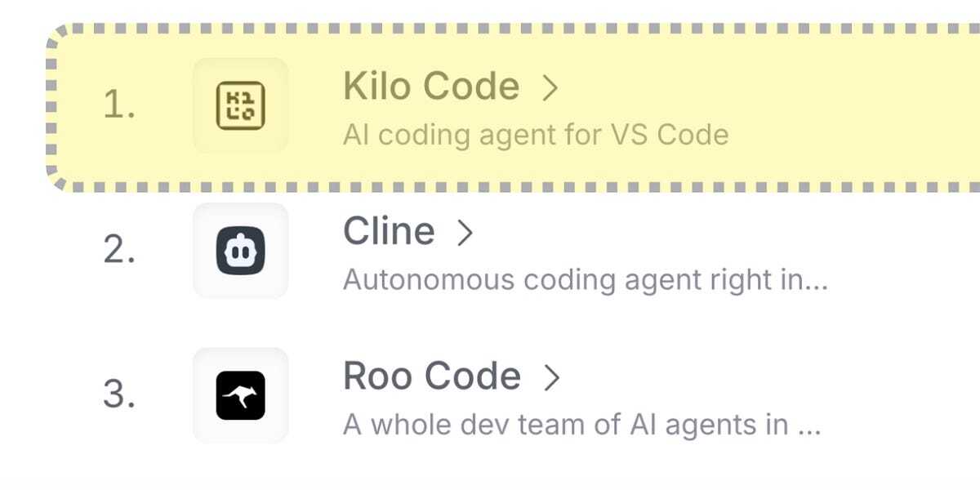
Task: Click the Roo Code kangaroo icon
Action: point(240,395)
